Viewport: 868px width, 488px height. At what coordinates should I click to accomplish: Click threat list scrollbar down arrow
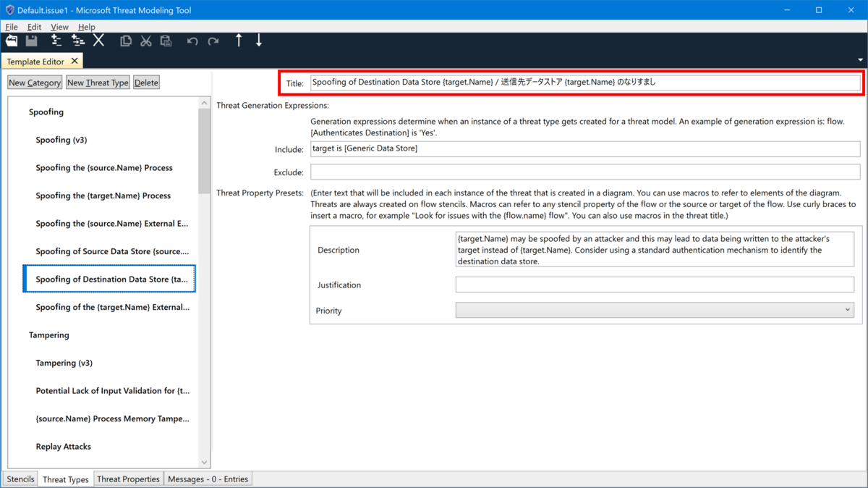pyautogui.click(x=204, y=462)
